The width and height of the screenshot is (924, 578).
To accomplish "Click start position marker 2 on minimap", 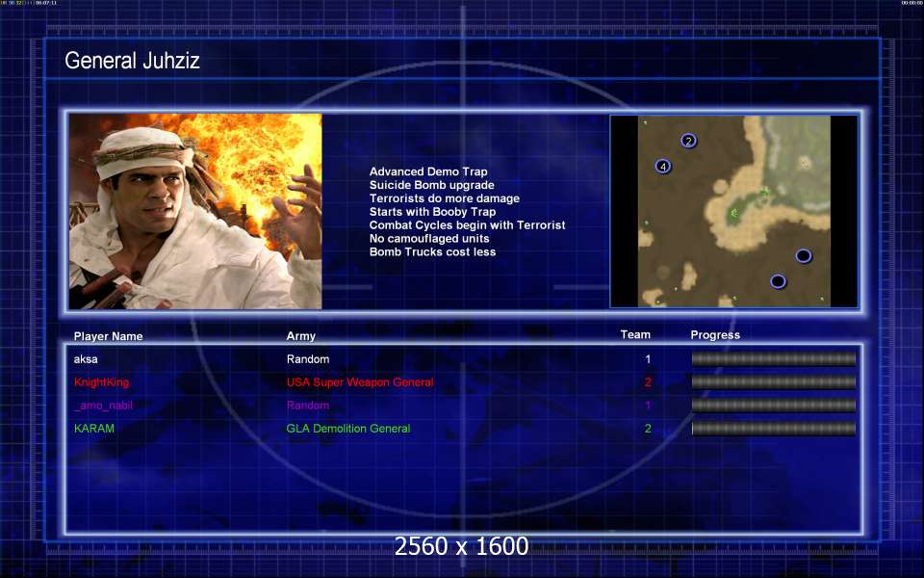I will tap(688, 141).
